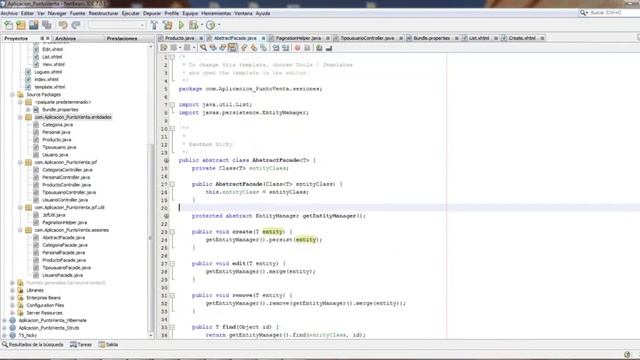640x360 pixels.
Task: Switch to the Create.xhtml editor tab
Action: (522, 38)
